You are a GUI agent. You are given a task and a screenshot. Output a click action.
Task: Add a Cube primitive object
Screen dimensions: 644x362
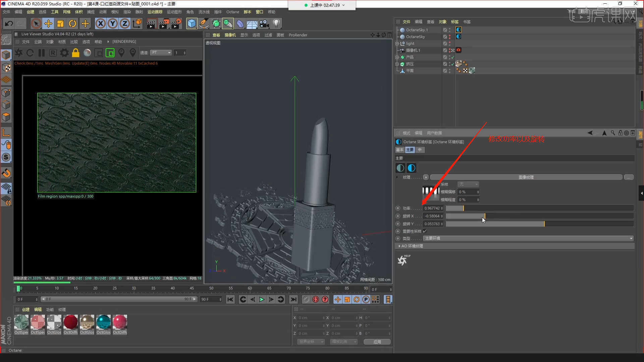point(192,23)
